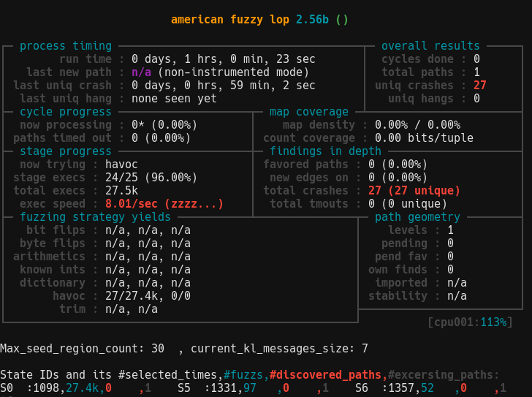Click the 'State IDs and its #selected_times' text
The image size is (532, 397).
coord(109,375)
